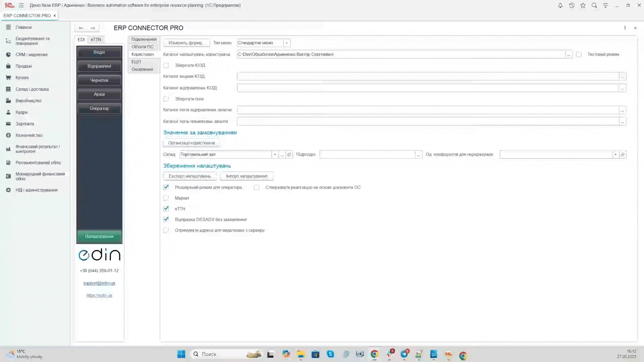Screen dimensions: 644x362
Task: Open Telegram from the taskbar
Action: pos(405,354)
